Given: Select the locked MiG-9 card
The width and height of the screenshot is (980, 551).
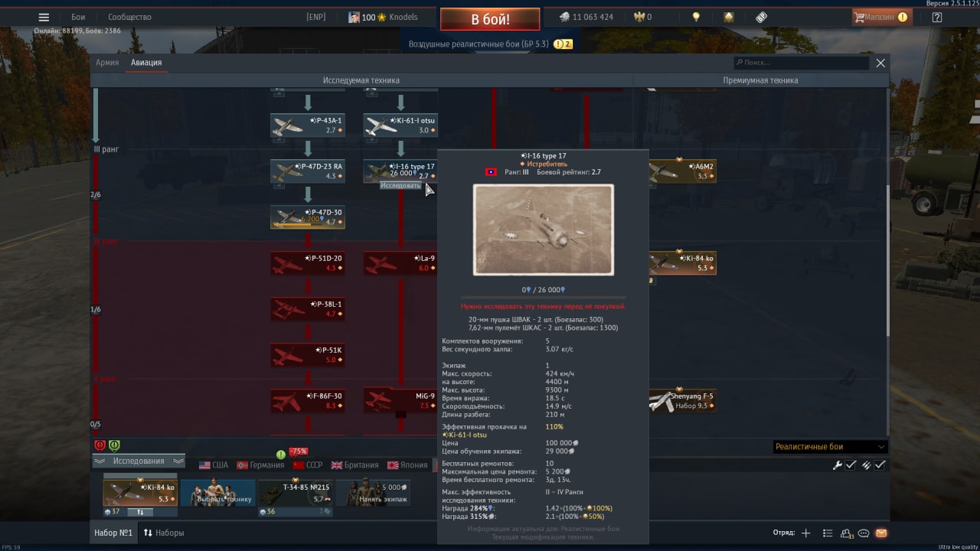Looking at the screenshot, I should [400, 401].
